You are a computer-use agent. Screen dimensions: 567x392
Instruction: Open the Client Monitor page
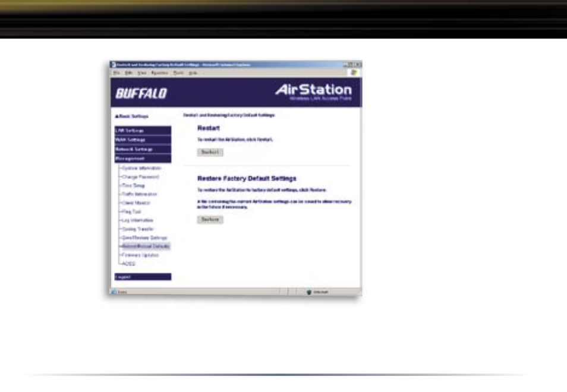pos(136,203)
